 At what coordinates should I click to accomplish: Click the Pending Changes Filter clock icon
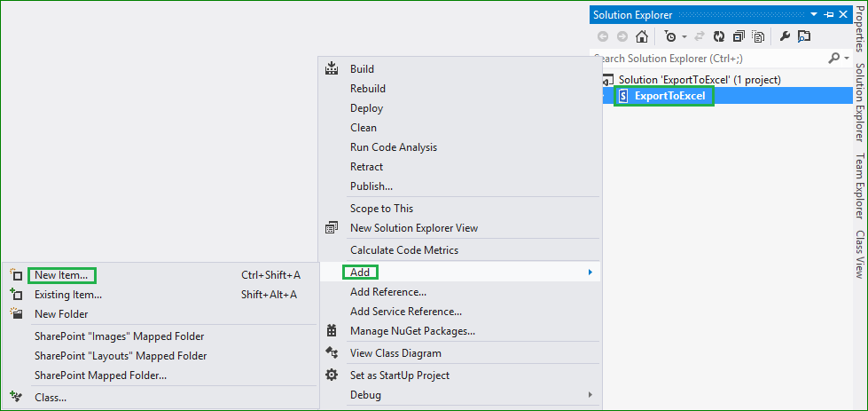pyautogui.click(x=670, y=36)
